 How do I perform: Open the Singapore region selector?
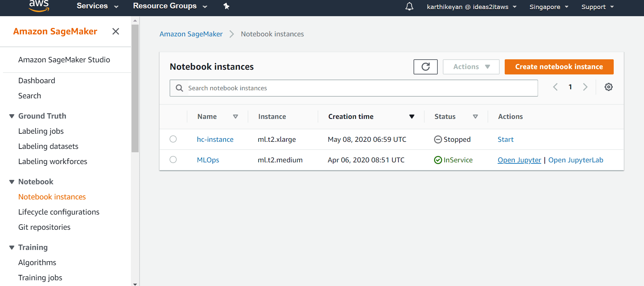pos(549,7)
